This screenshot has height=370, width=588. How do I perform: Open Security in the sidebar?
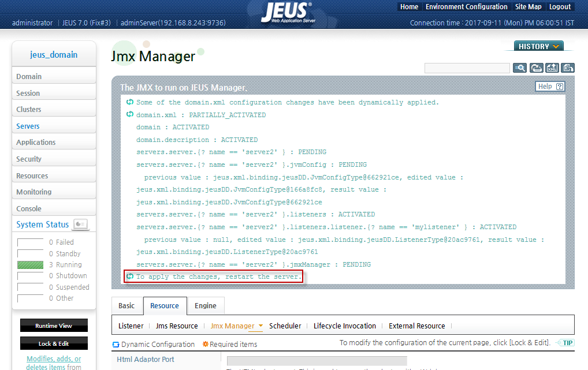tap(54, 159)
